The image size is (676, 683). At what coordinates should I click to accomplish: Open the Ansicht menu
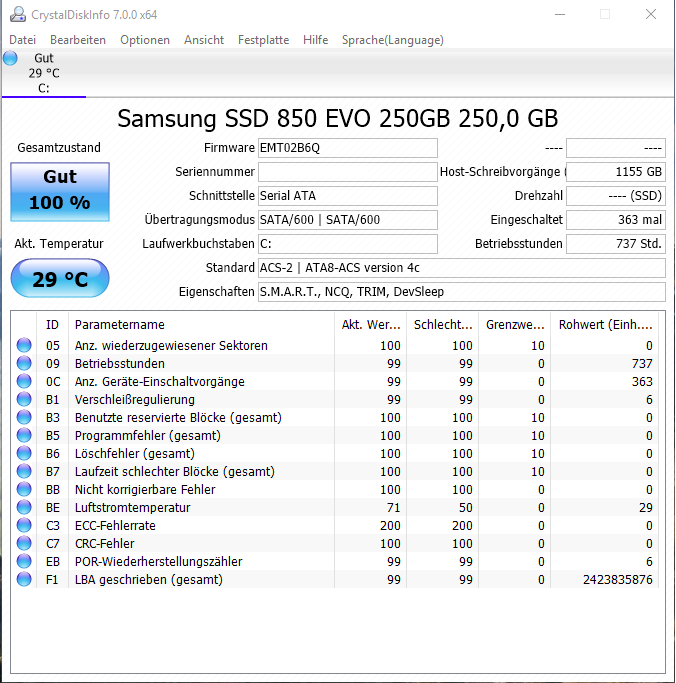click(x=204, y=40)
